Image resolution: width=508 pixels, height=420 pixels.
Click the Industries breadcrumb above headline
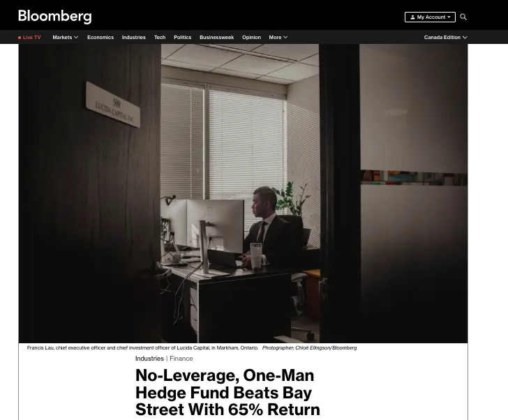pos(149,359)
